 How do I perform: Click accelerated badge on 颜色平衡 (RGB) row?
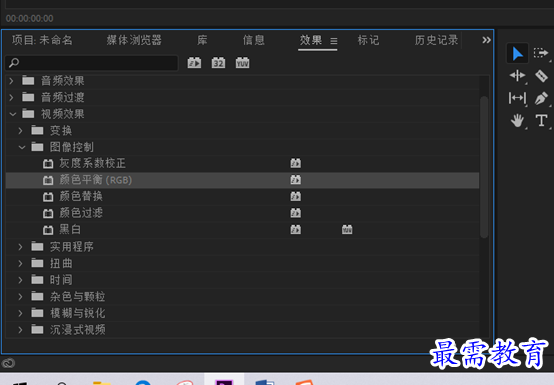(x=296, y=180)
